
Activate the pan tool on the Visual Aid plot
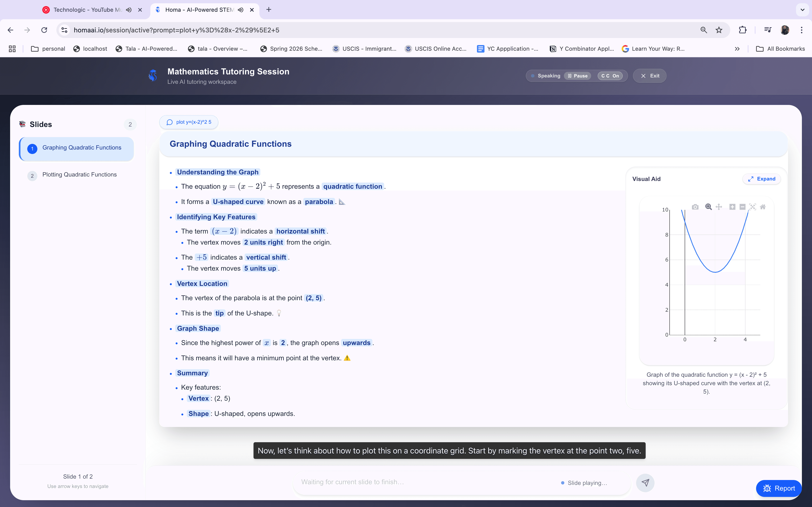[x=719, y=207]
